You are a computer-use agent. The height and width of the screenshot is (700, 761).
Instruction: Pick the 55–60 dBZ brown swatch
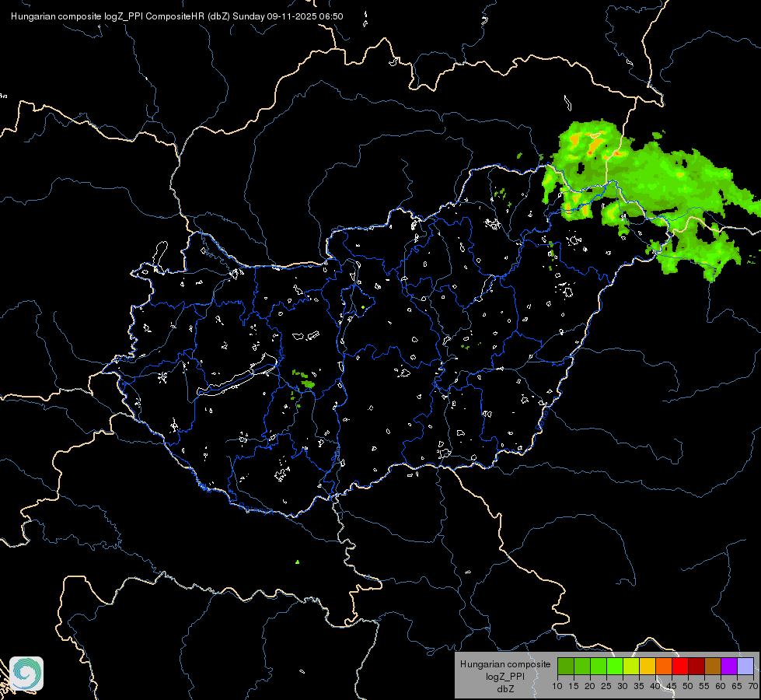point(713,666)
